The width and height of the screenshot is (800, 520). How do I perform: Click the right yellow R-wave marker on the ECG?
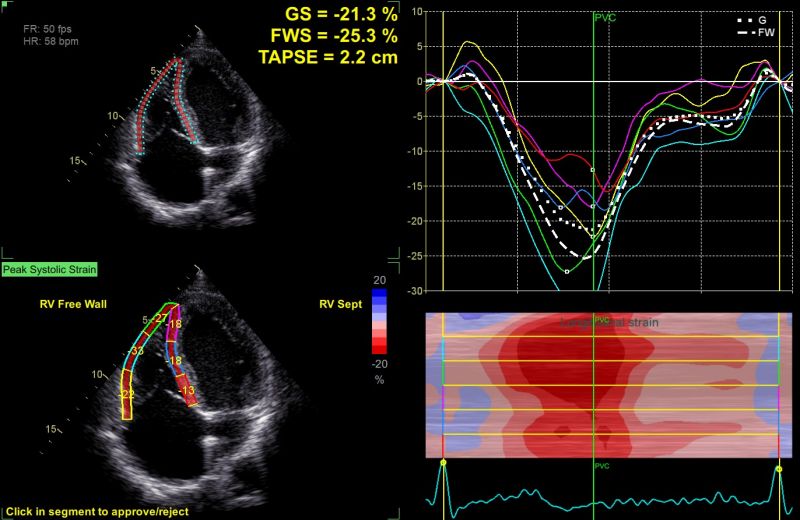[779, 469]
